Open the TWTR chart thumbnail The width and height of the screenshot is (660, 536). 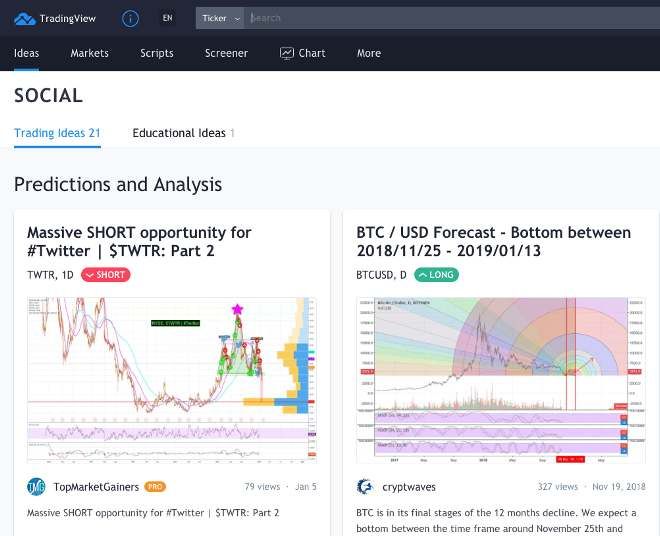pyautogui.click(x=172, y=380)
